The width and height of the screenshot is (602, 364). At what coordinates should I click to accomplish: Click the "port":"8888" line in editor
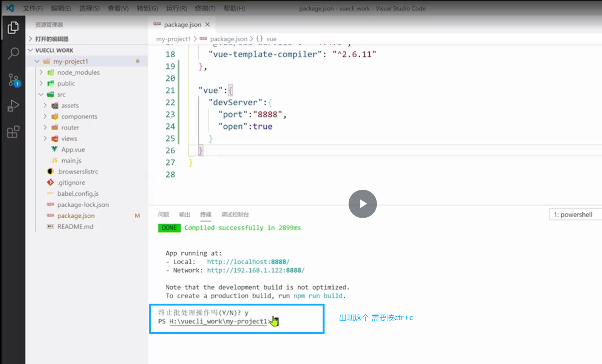[x=252, y=114]
